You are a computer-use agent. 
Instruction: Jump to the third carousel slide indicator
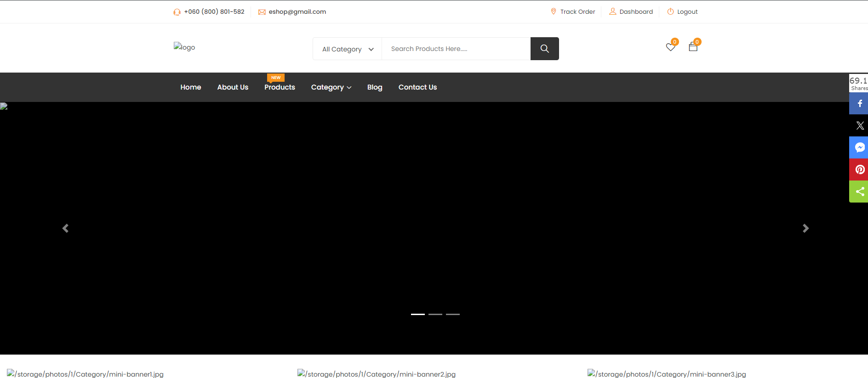click(x=452, y=314)
